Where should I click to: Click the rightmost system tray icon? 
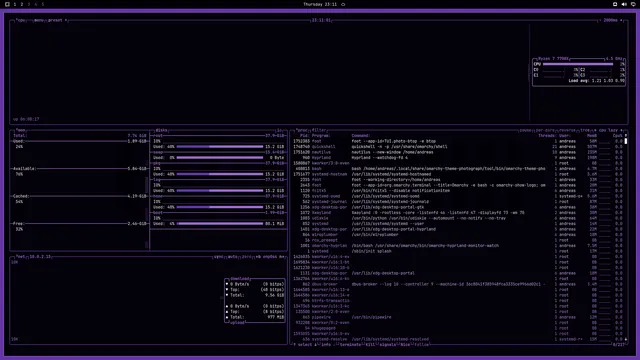click(x=633, y=4)
